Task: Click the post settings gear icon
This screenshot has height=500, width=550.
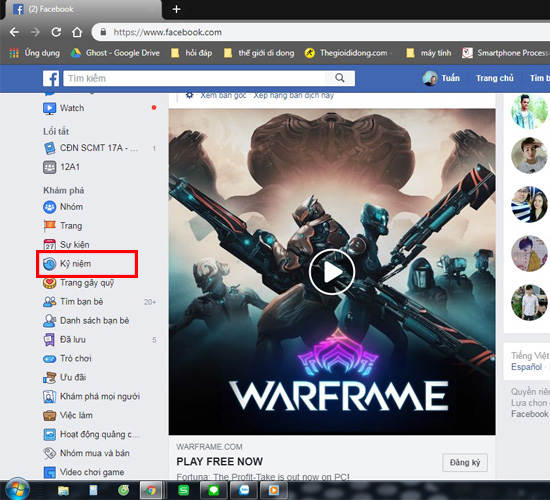Action: click(189, 95)
